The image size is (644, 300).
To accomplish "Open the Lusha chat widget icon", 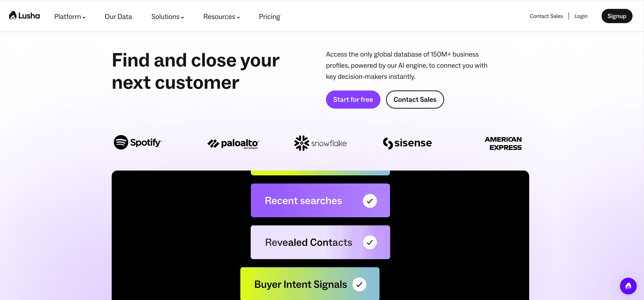I will click(628, 286).
